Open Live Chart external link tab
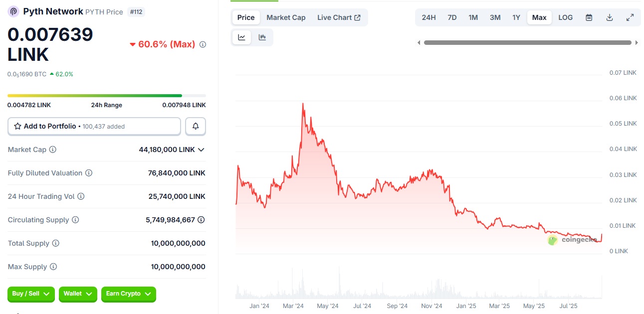644x314 pixels. pyautogui.click(x=339, y=17)
